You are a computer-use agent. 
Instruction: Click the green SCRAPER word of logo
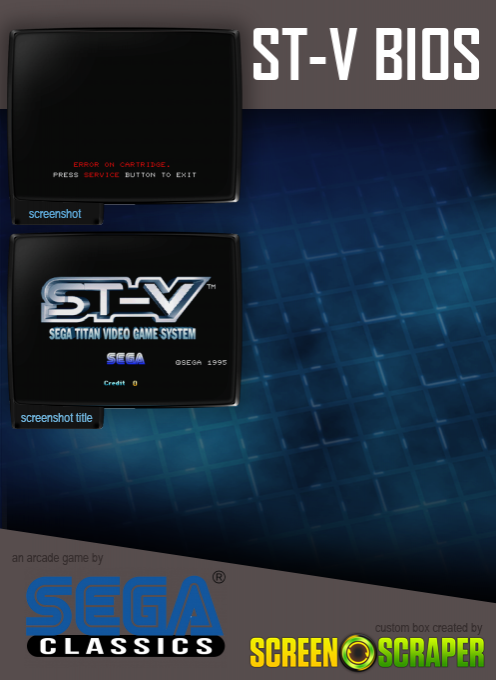(431, 653)
